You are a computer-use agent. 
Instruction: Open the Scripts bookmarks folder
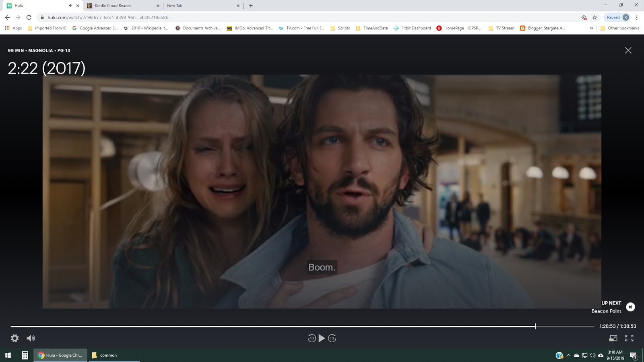(340, 28)
